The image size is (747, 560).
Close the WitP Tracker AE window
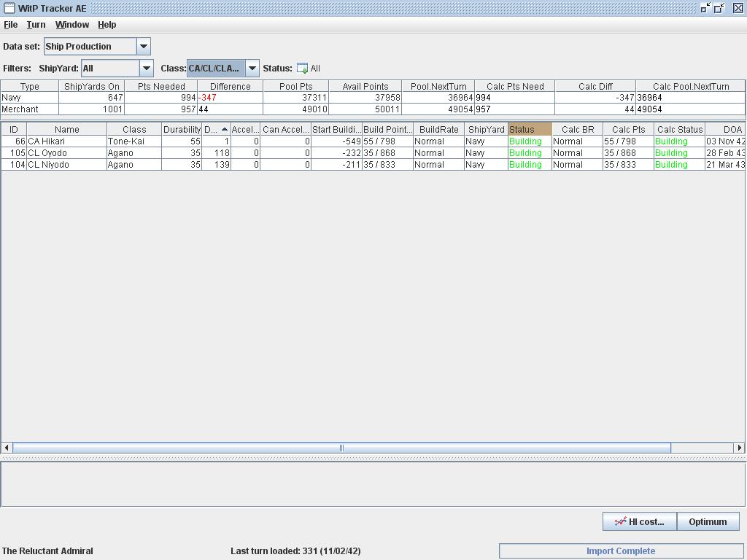pyautogui.click(x=738, y=7)
